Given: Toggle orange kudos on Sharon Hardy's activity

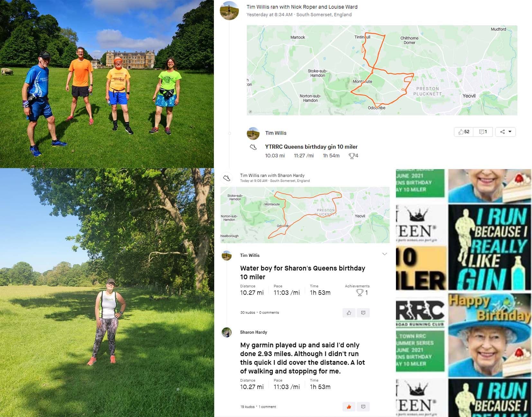Looking at the screenshot, I should [x=349, y=407].
